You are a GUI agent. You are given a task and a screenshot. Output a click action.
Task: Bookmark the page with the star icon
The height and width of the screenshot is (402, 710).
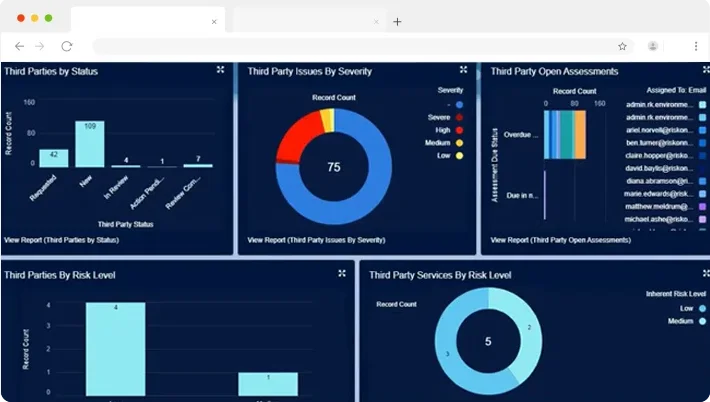coord(622,46)
